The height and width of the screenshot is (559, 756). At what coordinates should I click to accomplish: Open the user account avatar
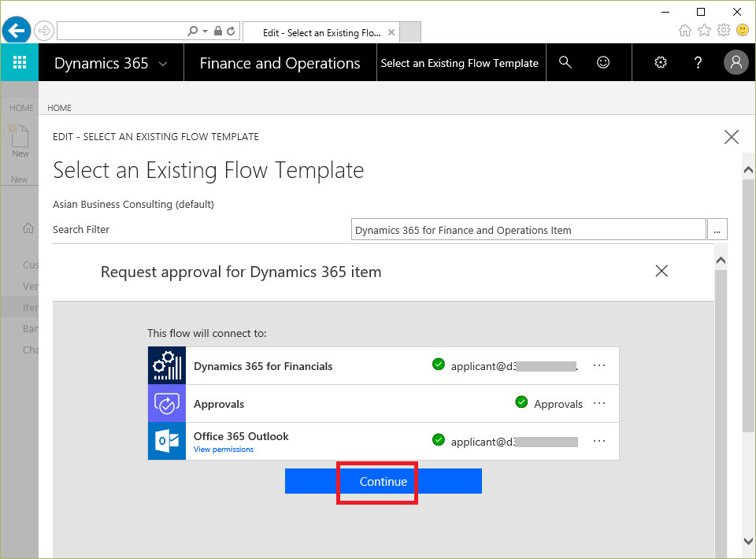point(736,63)
